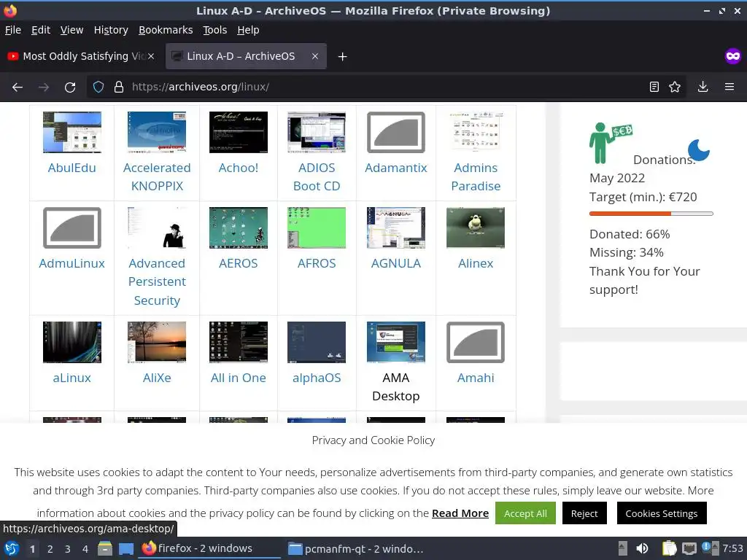Viewport: 747px width, 560px height.
Task: Click the network monitor tray icon
Action: point(689,548)
